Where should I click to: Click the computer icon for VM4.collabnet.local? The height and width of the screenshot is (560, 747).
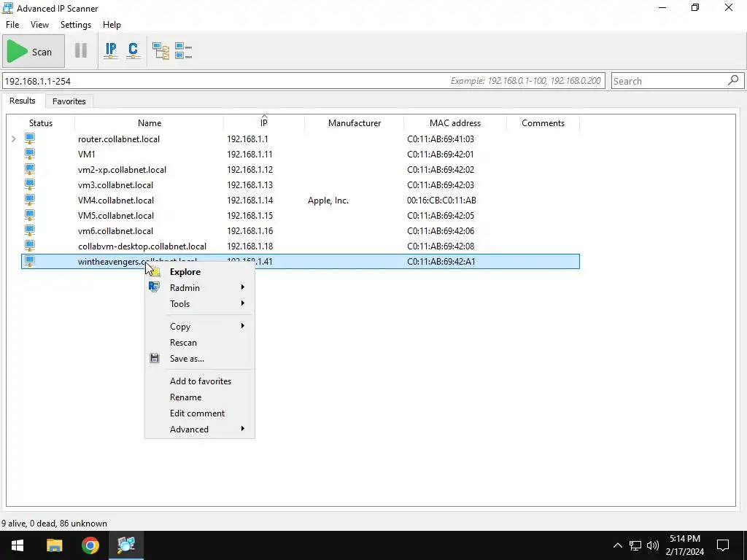[29, 200]
